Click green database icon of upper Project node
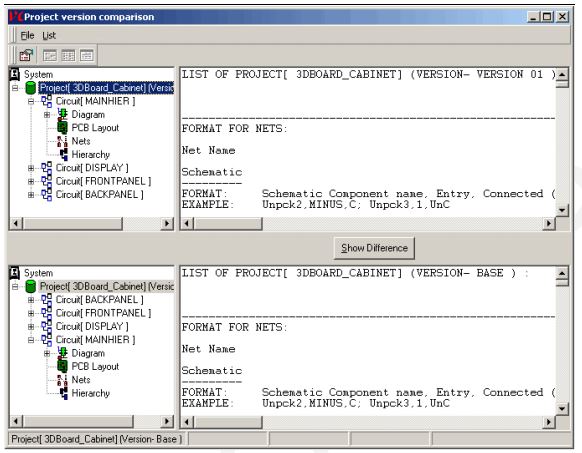Image resolution: width=582 pixels, height=453 pixels. [x=30, y=88]
